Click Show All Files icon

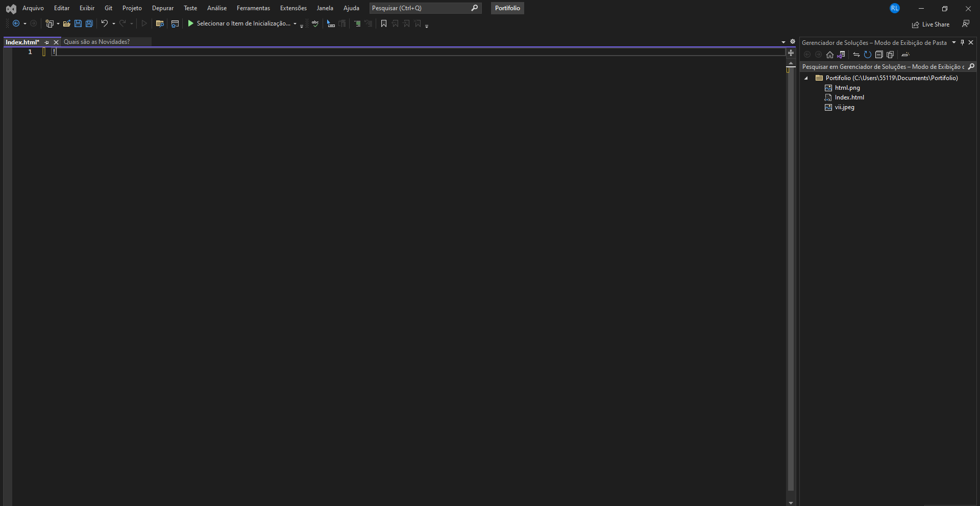[890, 55]
